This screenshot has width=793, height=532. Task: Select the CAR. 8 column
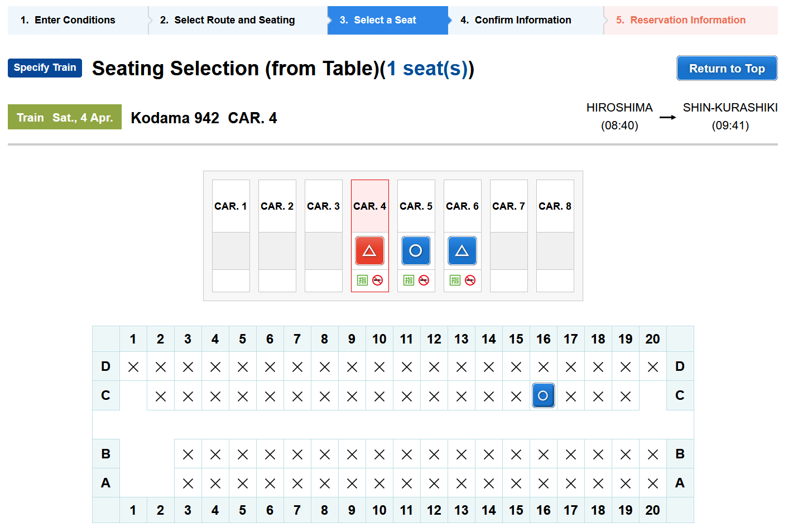pos(555,236)
